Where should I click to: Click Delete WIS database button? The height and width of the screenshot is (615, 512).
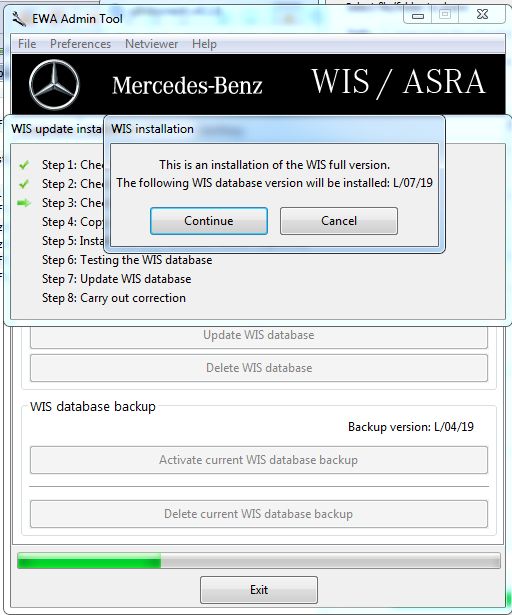pos(259,368)
